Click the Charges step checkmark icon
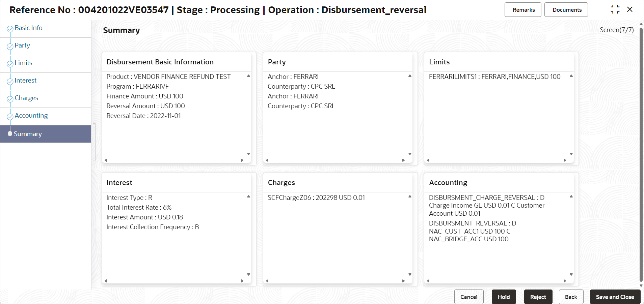Image resolution: width=644 pixels, height=304 pixels. pos(10,99)
